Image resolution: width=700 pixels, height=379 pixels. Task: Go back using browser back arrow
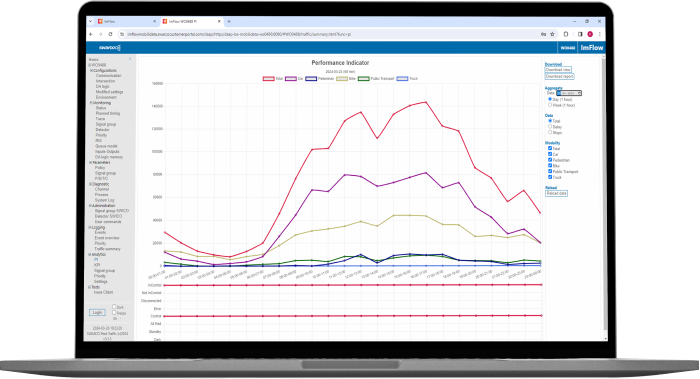[x=91, y=34]
